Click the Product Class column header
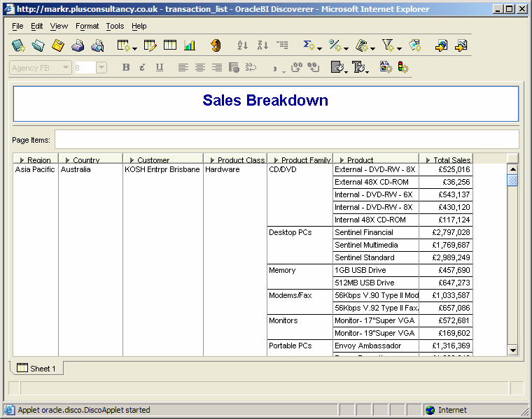 click(235, 159)
